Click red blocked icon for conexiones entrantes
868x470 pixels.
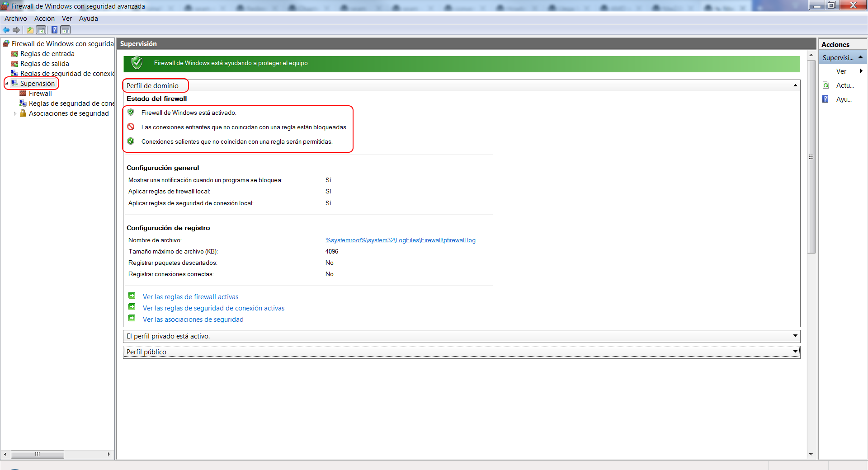click(131, 127)
